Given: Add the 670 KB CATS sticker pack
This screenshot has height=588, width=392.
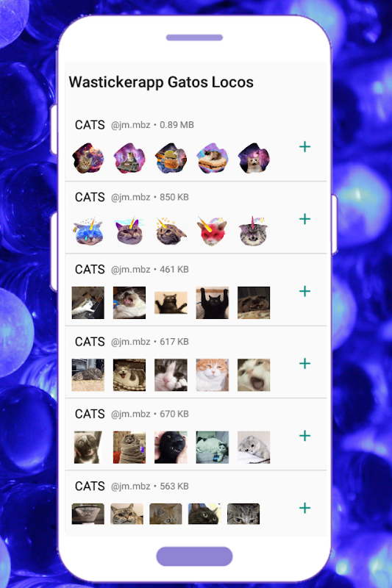Looking at the screenshot, I should tap(304, 436).
